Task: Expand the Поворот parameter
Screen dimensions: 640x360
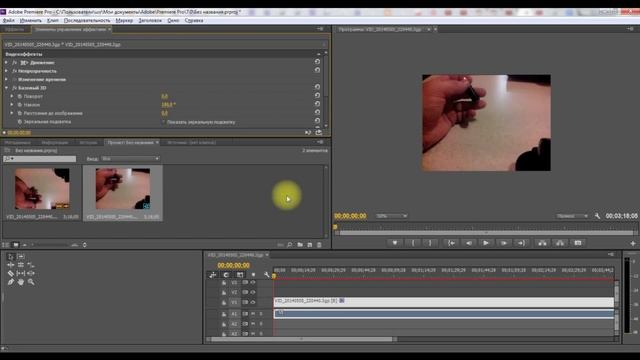Action: [12, 96]
